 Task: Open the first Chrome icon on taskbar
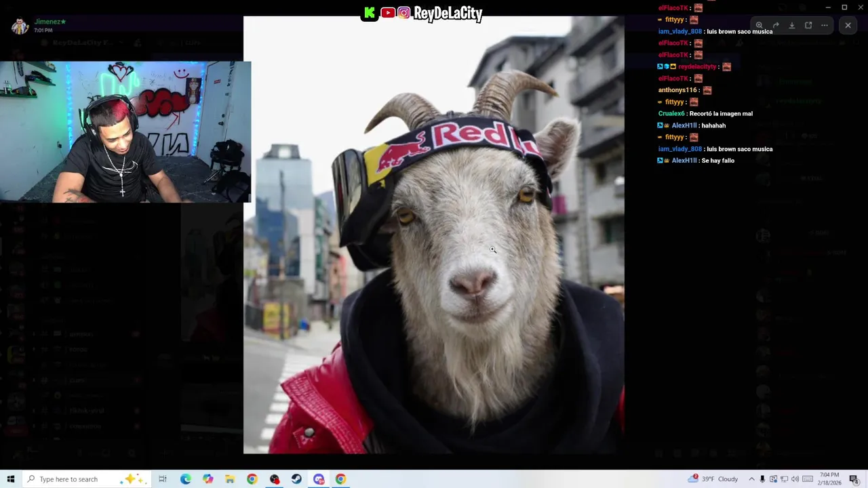tap(252, 479)
